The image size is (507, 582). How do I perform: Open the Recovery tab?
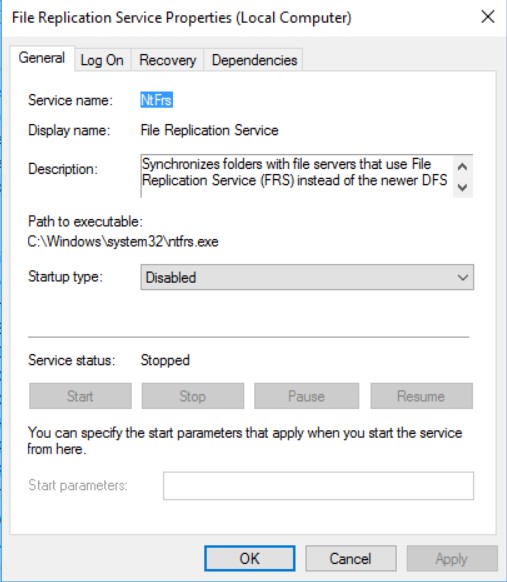(x=168, y=60)
